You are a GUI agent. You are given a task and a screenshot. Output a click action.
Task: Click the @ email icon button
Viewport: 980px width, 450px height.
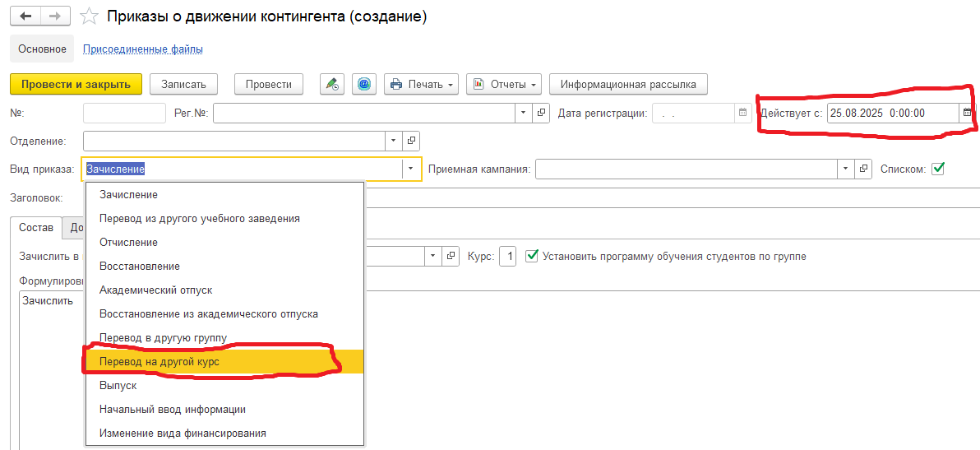pos(364,84)
